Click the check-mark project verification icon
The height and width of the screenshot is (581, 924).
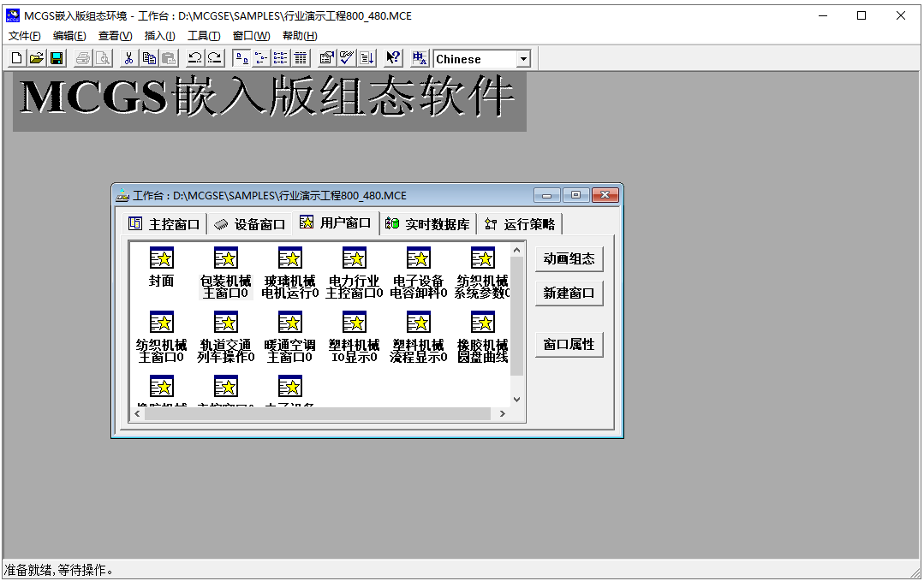coord(347,58)
